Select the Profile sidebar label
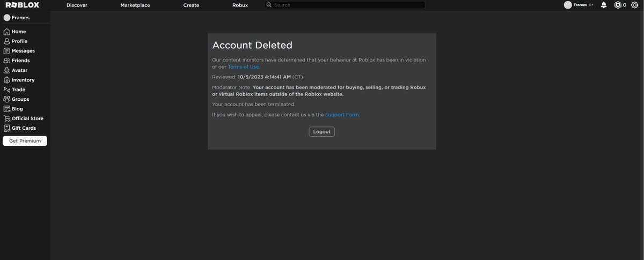 coord(19,41)
